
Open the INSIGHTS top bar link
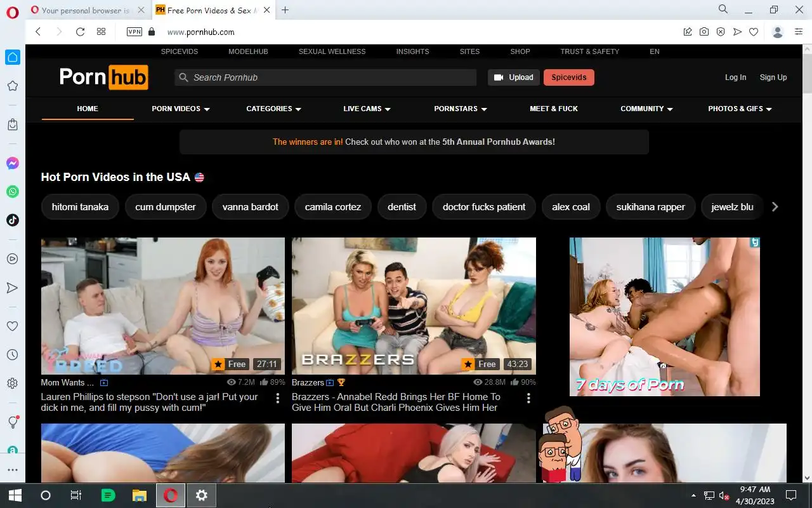click(x=412, y=51)
